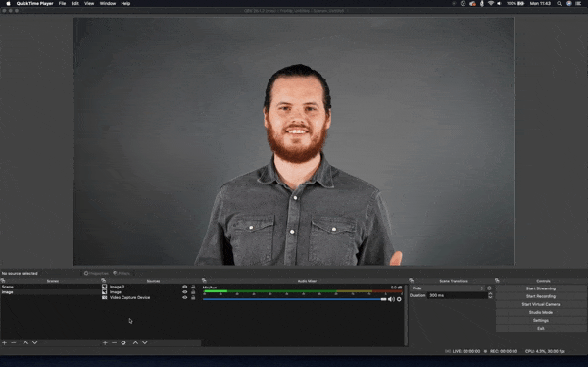This screenshot has width=588, height=367.
Task: Pop out the Sources dock
Action: (104, 281)
